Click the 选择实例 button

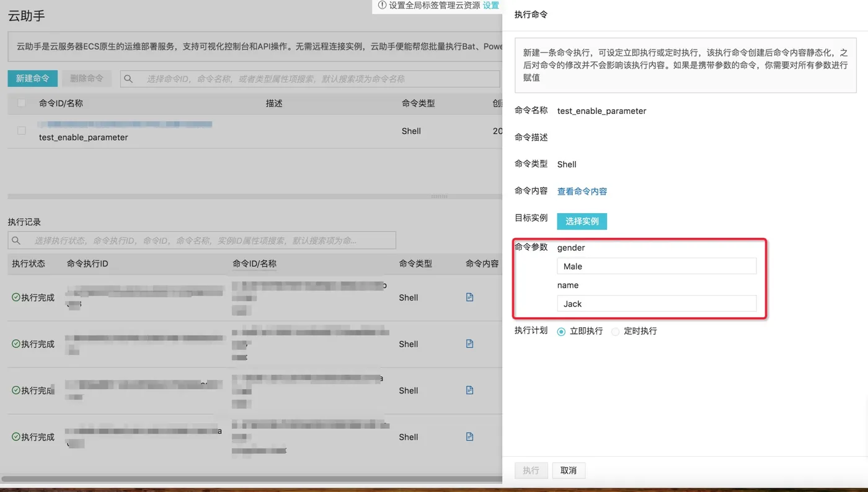[x=582, y=221]
